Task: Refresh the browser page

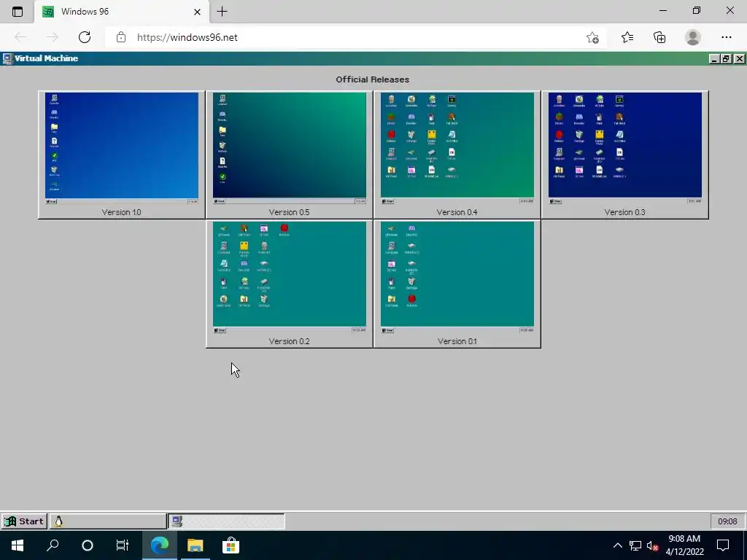Action: point(85,37)
